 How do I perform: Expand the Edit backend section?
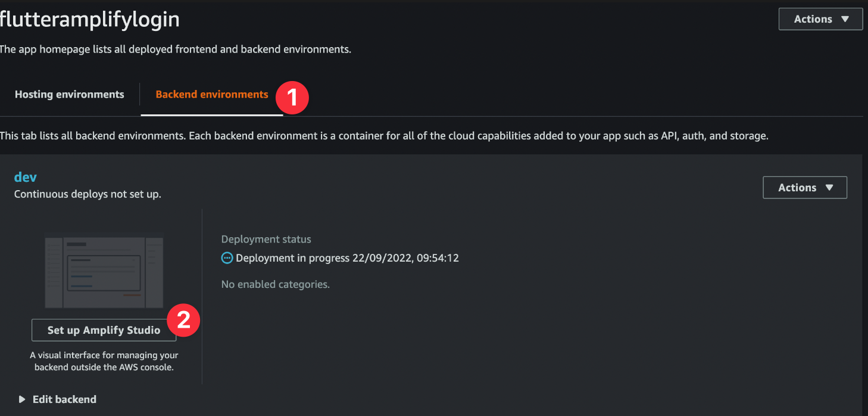click(x=57, y=399)
